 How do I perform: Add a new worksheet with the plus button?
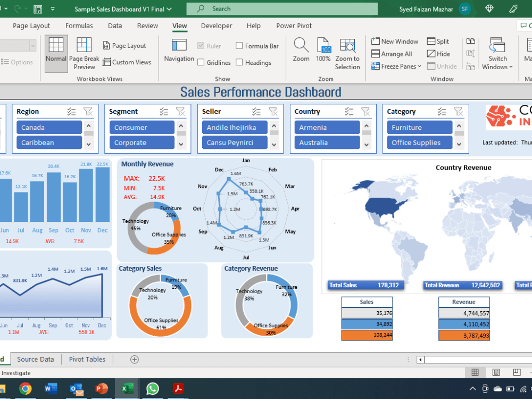click(x=134, y=359)
